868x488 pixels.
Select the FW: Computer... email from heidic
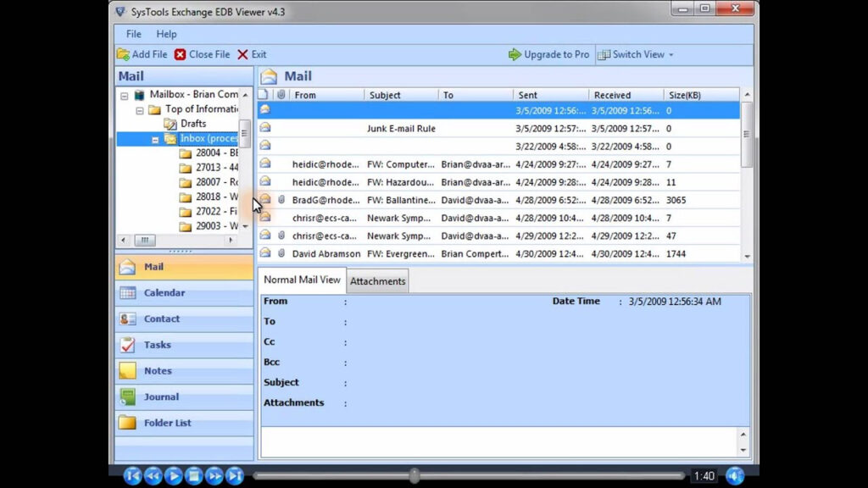(498, 164)
